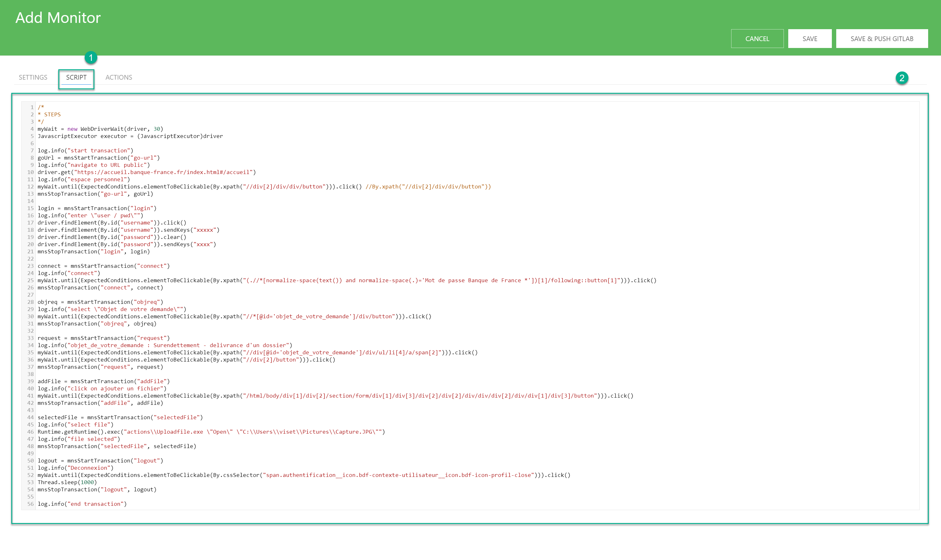The height and width of the screenshot is (560, 941).
Task: Click the line login = mnsStartTransaction("login")
Action: click(97, 208)
